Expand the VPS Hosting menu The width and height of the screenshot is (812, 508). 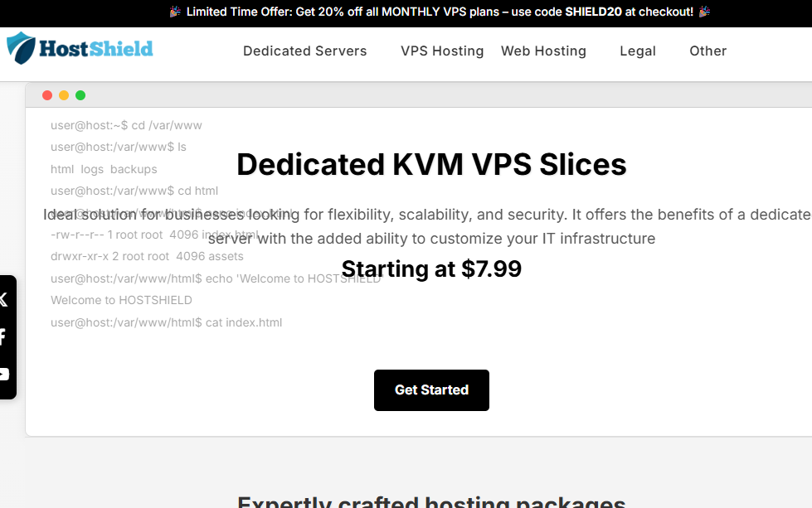click(442, 51)
